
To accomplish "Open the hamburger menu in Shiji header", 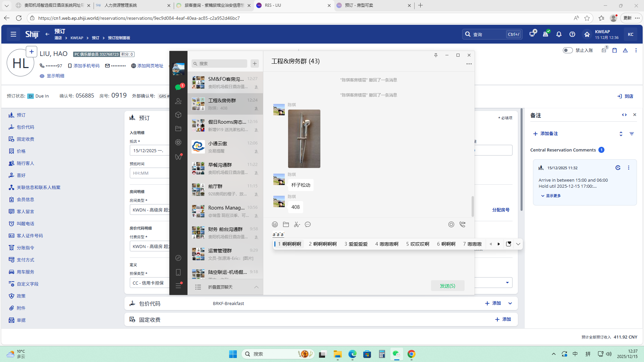I will coord(13,34).
